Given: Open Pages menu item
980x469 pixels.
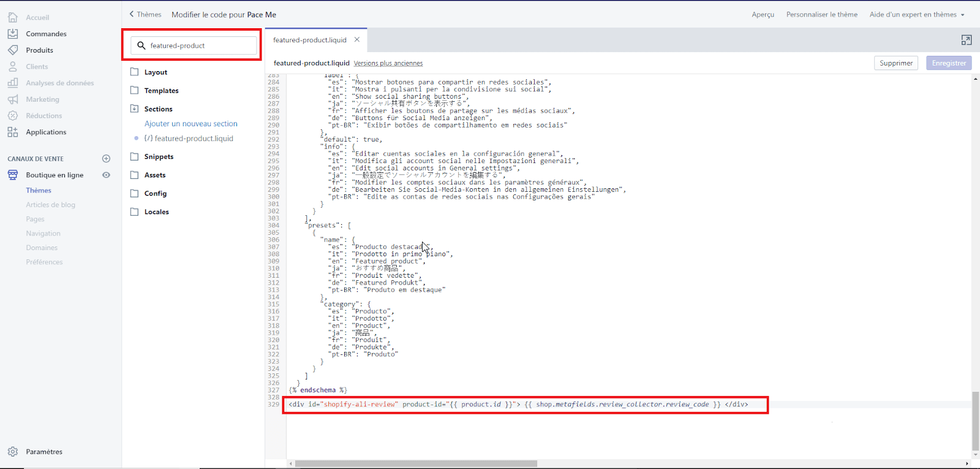Looking at the screenshot, I should pyautogui.click(x=36, y=219).
